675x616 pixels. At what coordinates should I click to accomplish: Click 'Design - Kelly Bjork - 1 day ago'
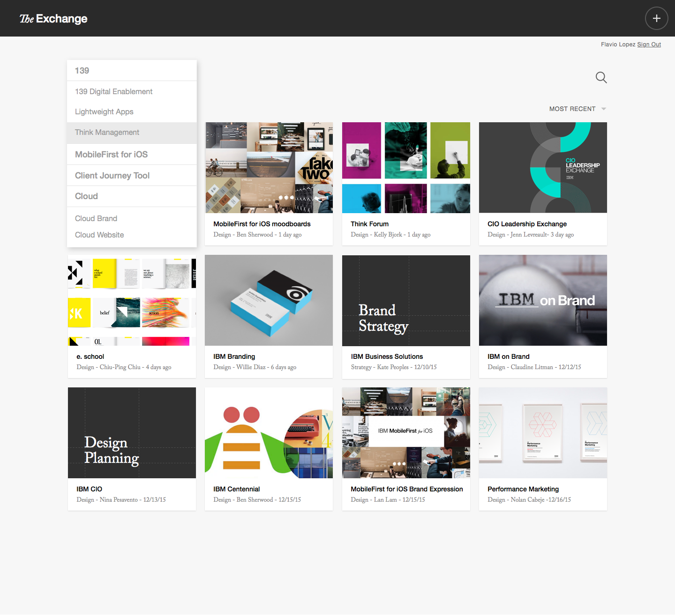pyautogui.click(x=390, y=235)
